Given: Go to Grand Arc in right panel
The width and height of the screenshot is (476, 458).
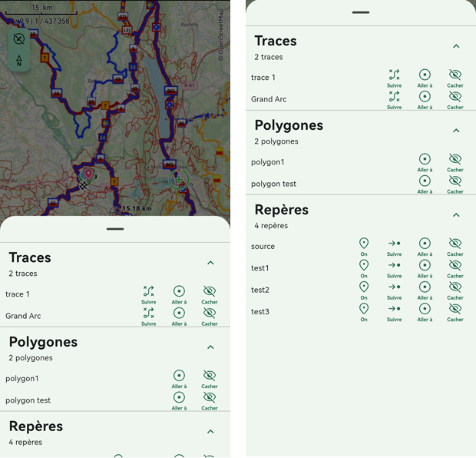Looking at the screenshot, I should (425, 100).
